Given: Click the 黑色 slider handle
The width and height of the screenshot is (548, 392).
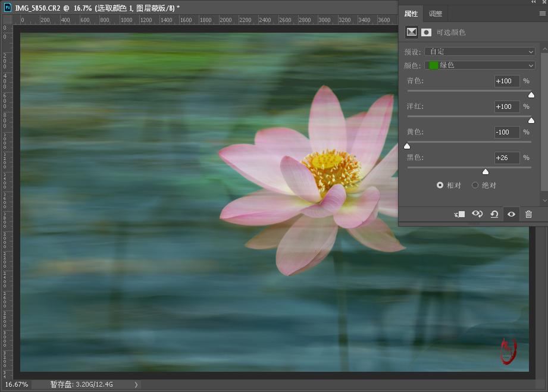Looking at the screenshot, I should 486,171.
